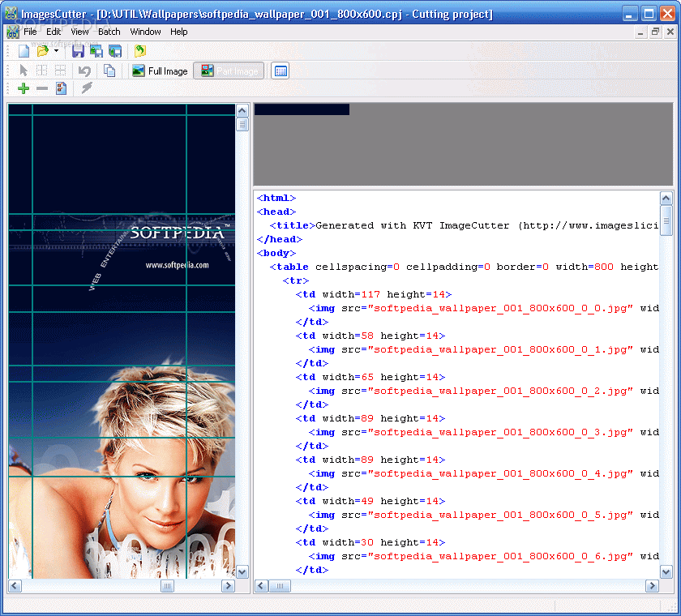Select the horizontal cut line tool
Image resolution: width=681 pixels, height=616 pixels.
[x=60, y=71]
